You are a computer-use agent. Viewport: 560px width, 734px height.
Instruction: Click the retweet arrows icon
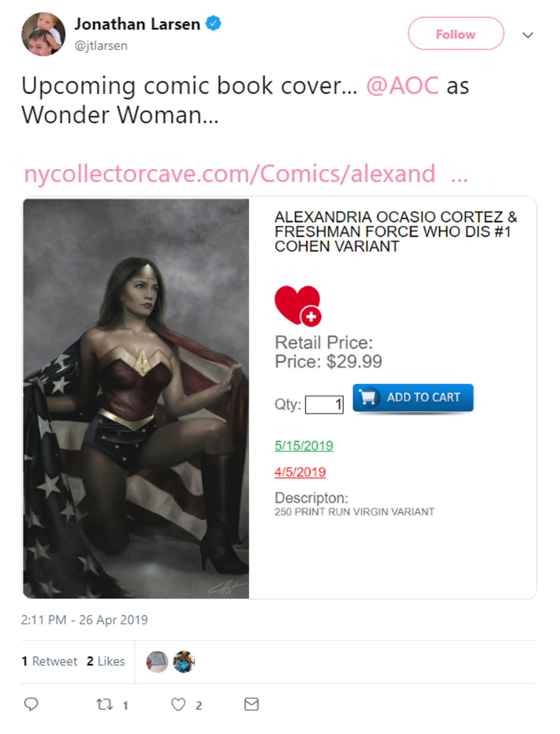click(105, 704)
